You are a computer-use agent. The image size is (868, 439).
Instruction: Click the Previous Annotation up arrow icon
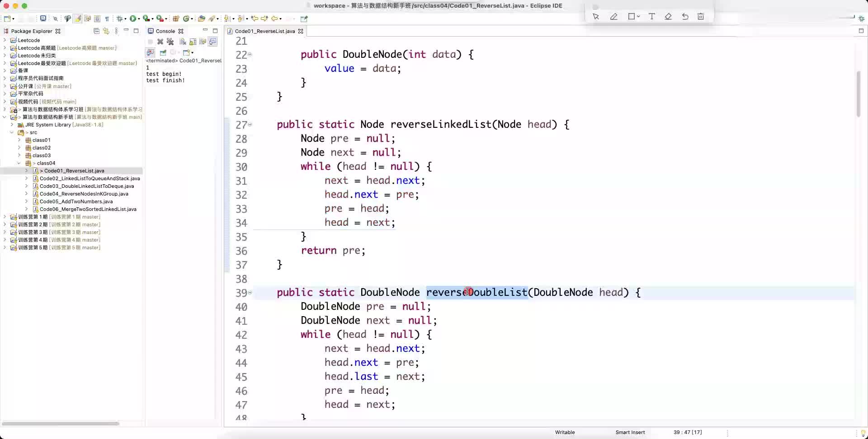[x=241, y=19]
